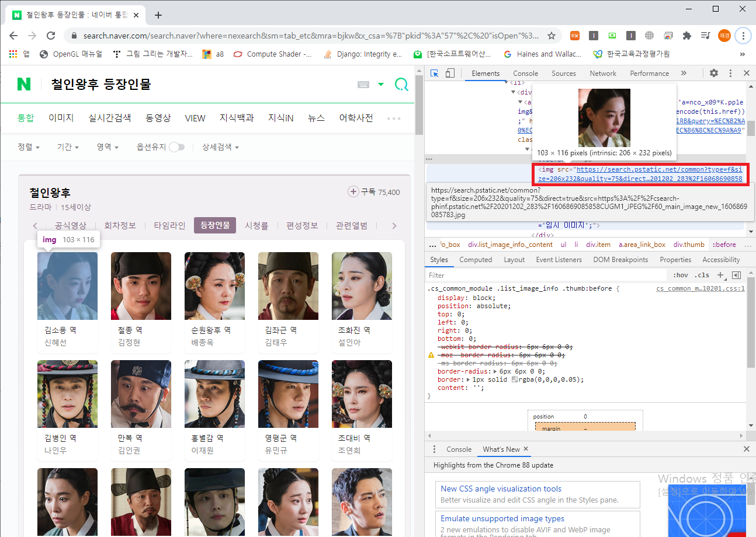The height and width of the screenshot is (537, 756).
Task: Click the Naver search query text box
Action: coord(199,85)
